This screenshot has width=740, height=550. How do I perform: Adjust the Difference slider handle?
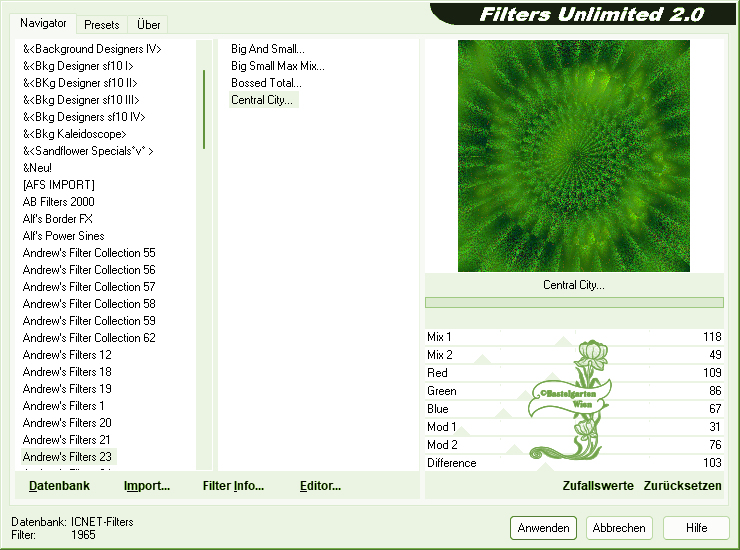click(545, 467)
